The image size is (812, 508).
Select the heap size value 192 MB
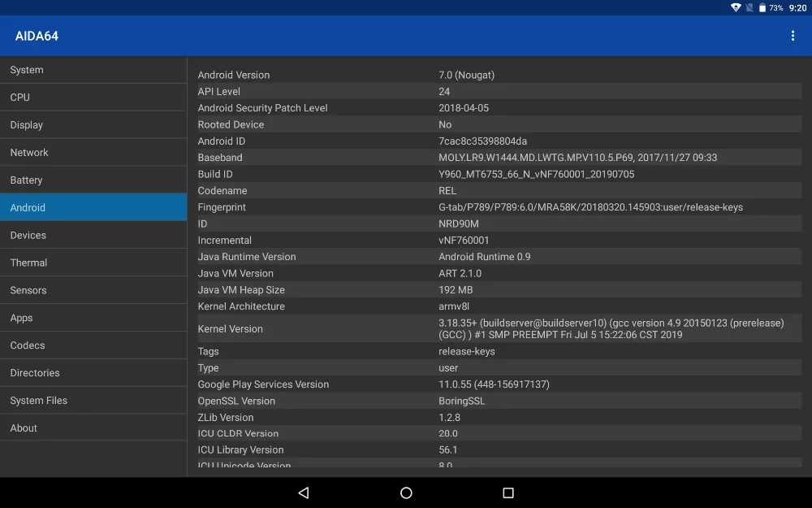(456, 290)
